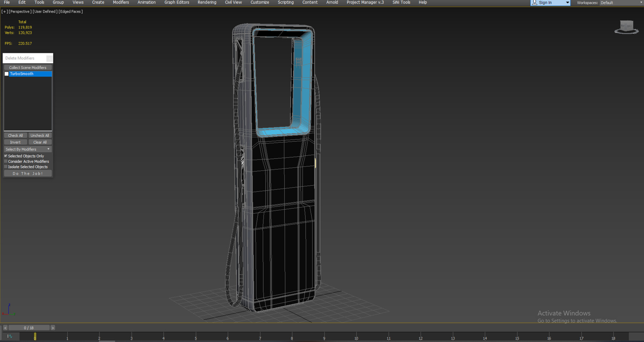Click frame 9 on the timeline ruler
Viewport: 644px width, 342px height.
pos(324,338)
